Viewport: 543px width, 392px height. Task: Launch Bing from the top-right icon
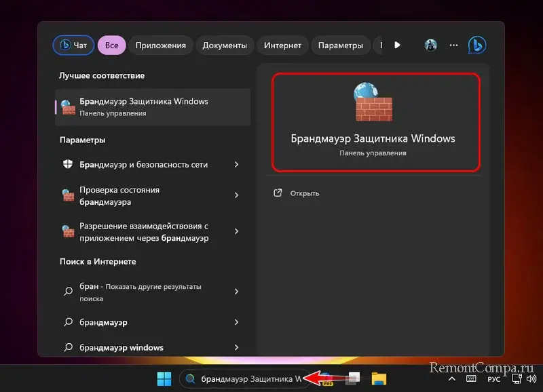[477, 45]
